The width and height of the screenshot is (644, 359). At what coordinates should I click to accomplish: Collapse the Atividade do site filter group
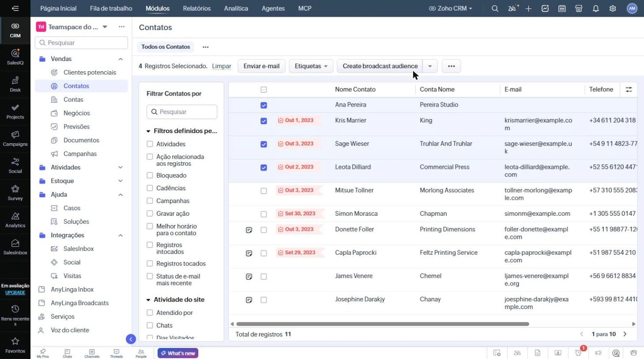[148, 300]
